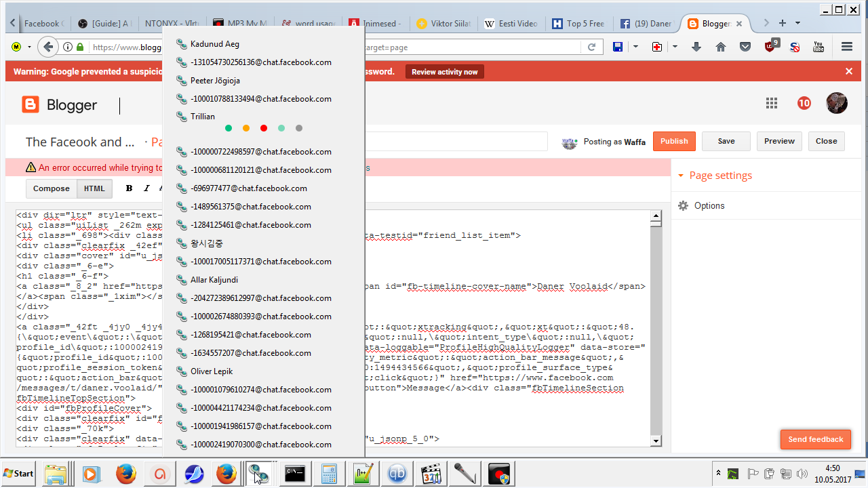
Task: Collapse the Page settings section
Action: 681,176
